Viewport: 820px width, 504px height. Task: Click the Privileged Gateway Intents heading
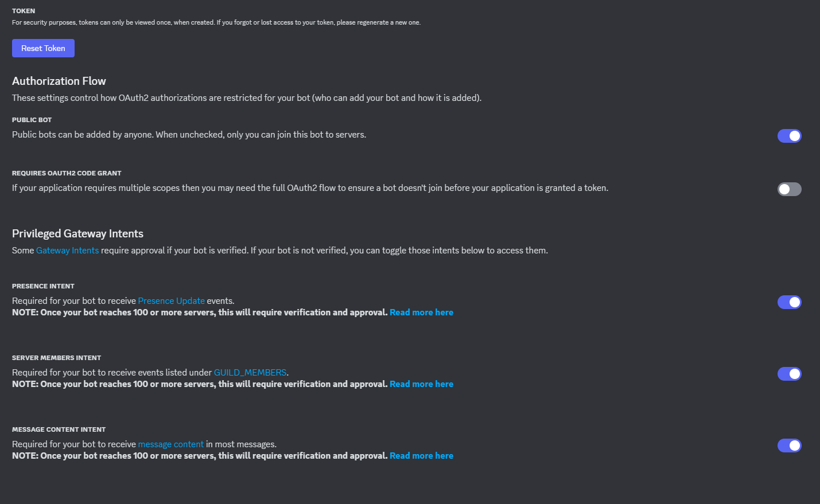point(77,233)
